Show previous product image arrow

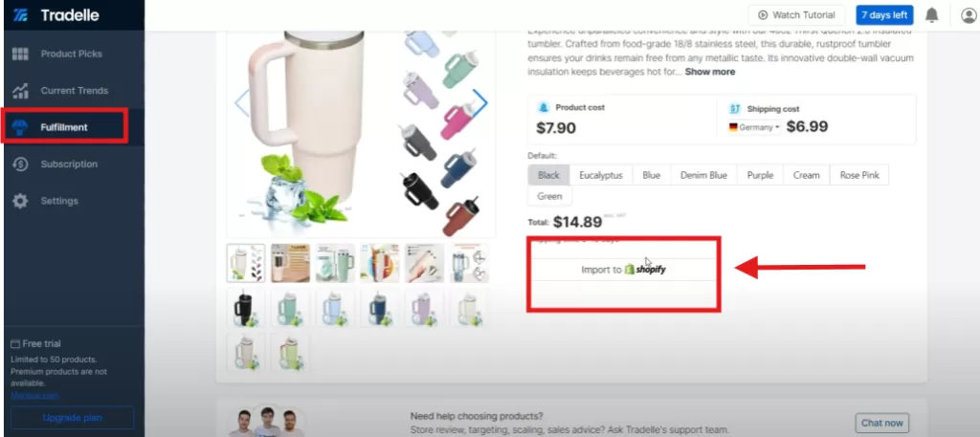tap(241, 101)
